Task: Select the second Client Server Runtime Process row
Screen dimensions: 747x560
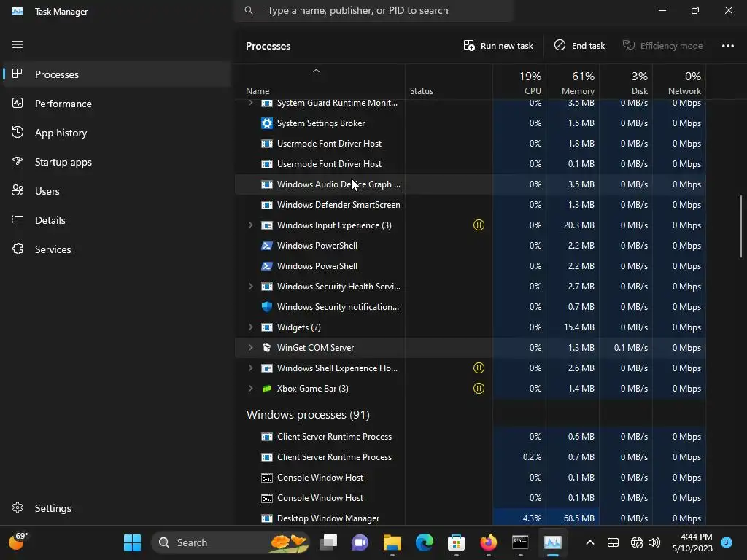Action: [x=471, y=457]
